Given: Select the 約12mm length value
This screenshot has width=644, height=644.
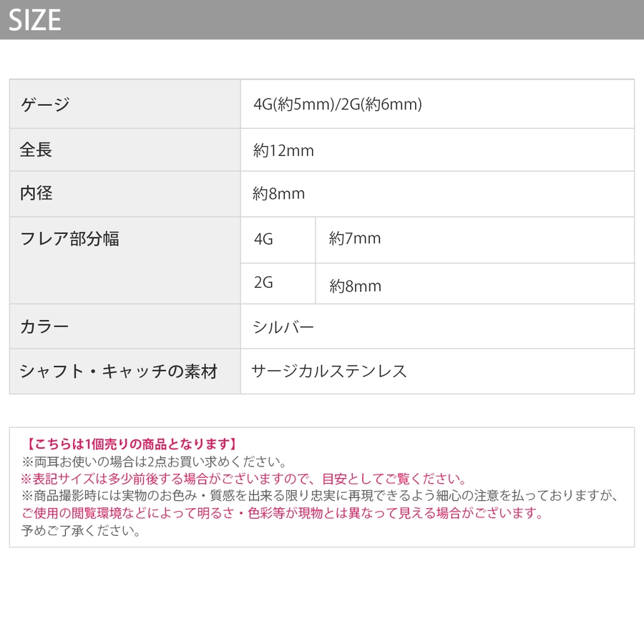Looking at the screenshot, I should pyautogui.click(x=283, y=150).
